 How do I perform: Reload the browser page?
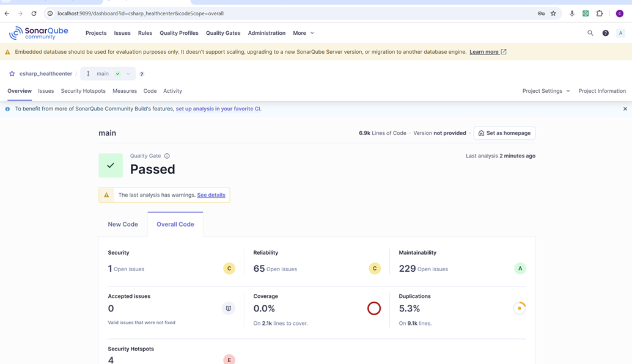tap(34, 13)
